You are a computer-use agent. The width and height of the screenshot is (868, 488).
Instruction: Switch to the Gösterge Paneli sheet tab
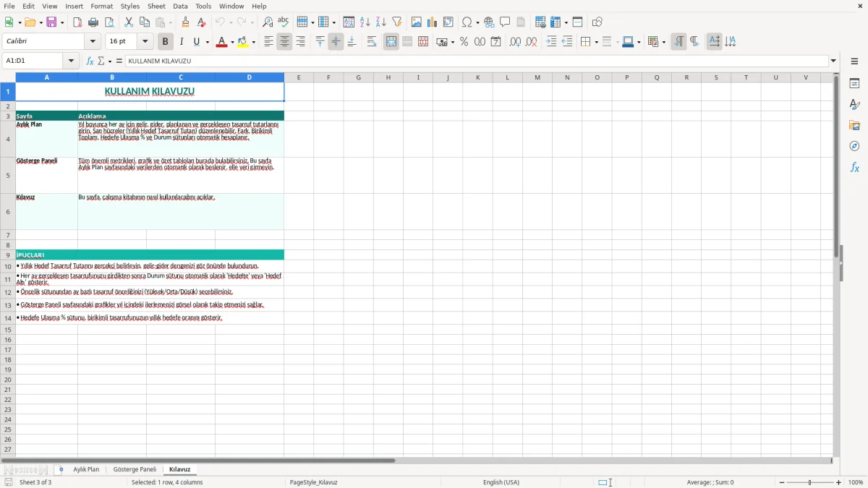(135, 470)
